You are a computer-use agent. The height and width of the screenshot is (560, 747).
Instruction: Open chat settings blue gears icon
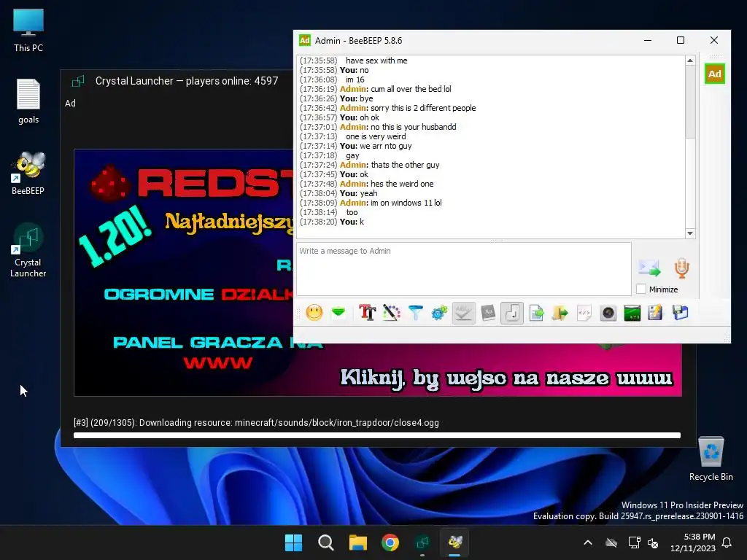[439, 313]
